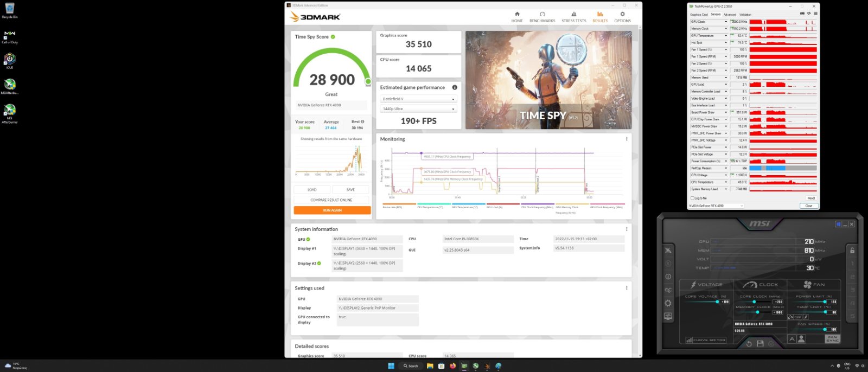Go to the Benchmarks section
This screenshot has height=372, width=868.
pos(542,17)
